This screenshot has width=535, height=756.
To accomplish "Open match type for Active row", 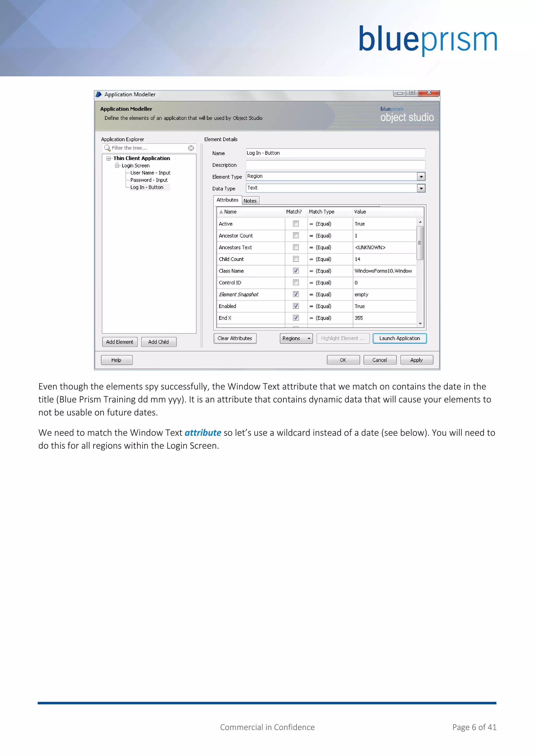I will (330, 224).
